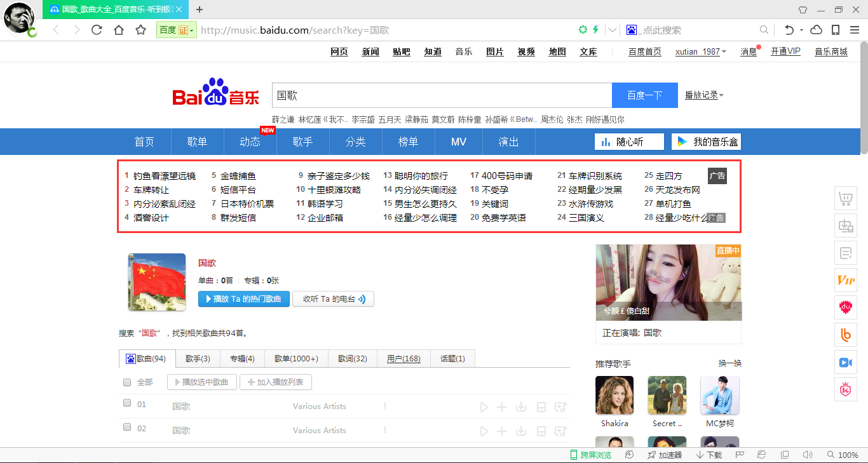Expand the address bar dropdown chevron
This screenshot has height=463, width=868.
coord(612,30)
